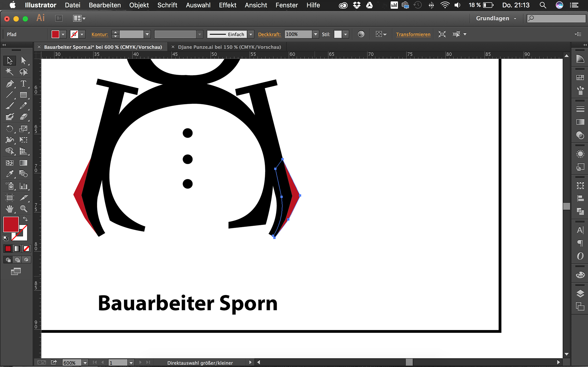The image size is (588, 367).
Task: Swap fill and stroke colors
Action: (25, 219)
